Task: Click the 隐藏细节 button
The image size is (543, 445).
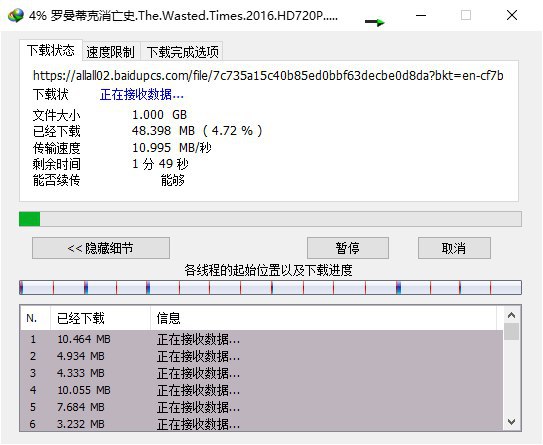Action: coord(101,248)
